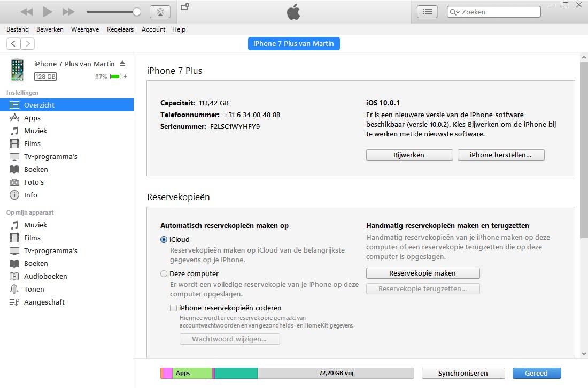
Task: Open the Bewerken menu
Action: (50, 29)
